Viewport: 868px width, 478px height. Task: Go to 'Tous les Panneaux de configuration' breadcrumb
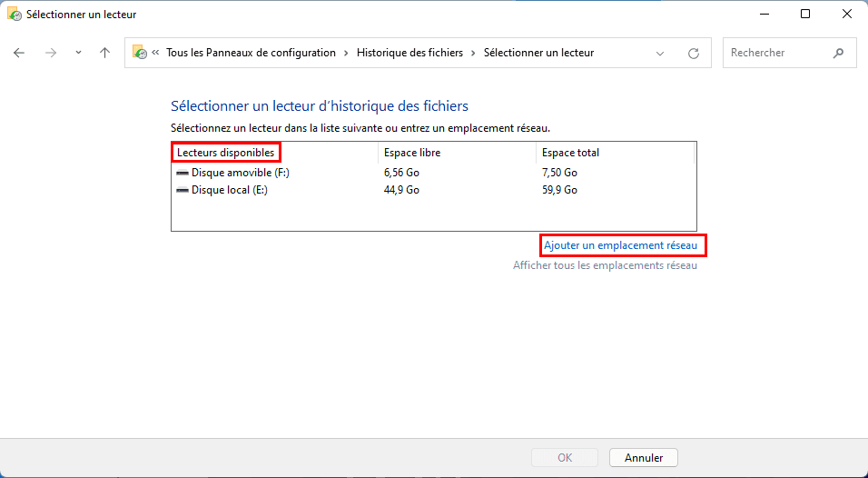[251, 53]
